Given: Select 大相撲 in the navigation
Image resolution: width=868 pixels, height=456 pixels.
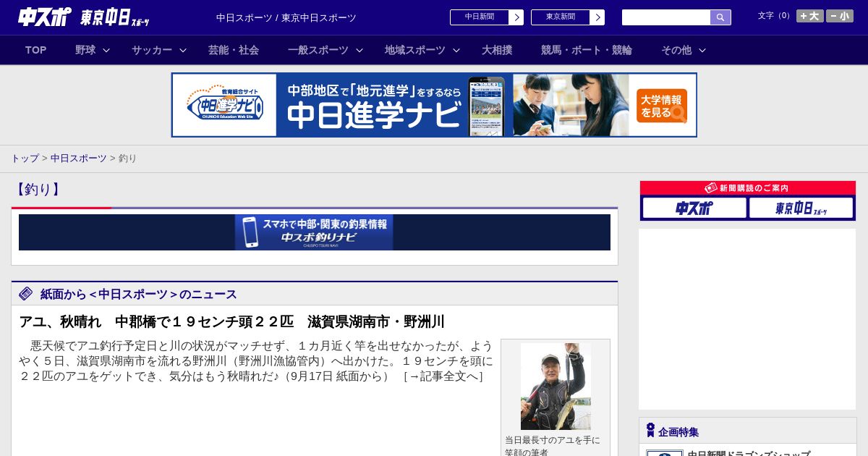Looking at the screenshot, I should [x=497, y=50].
